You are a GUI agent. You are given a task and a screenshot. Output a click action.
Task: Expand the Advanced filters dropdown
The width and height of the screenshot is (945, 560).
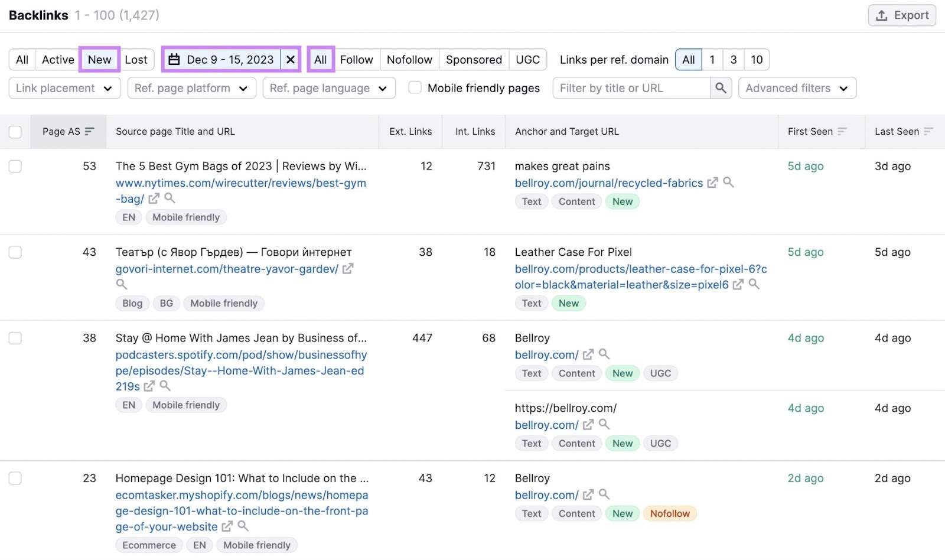(797, 88)
